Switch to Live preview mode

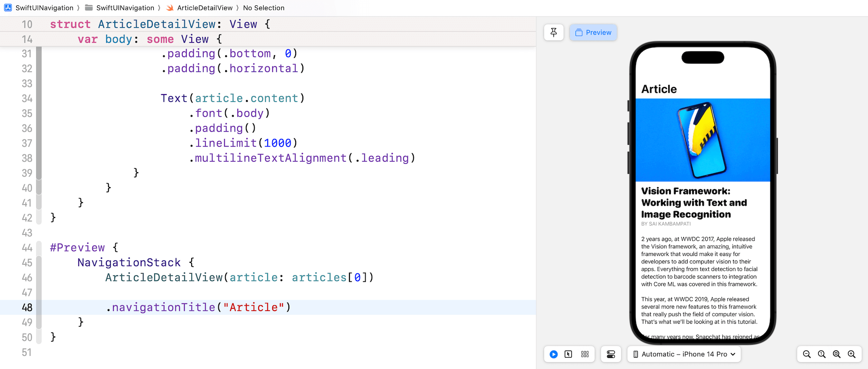[553, 354]
